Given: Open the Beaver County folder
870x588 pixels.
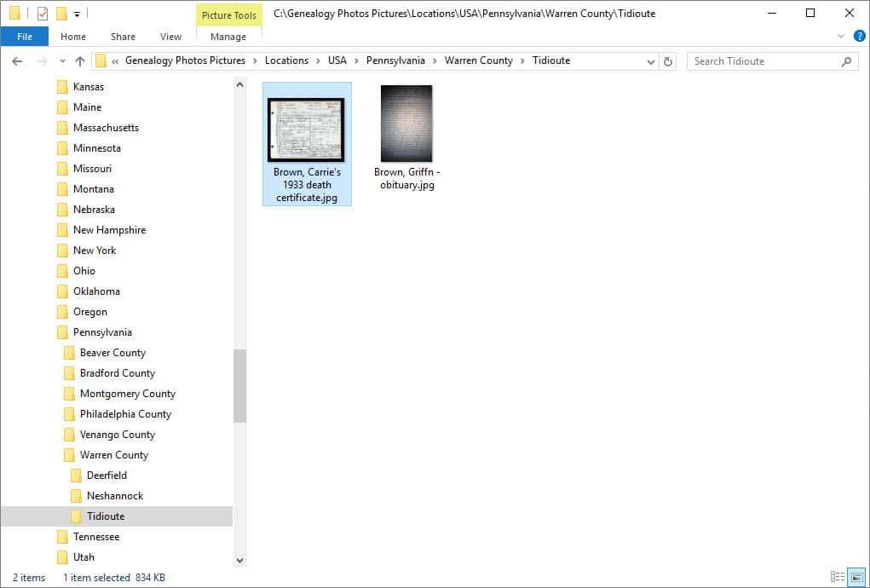Looking at the screenshot, I should 112,353.
